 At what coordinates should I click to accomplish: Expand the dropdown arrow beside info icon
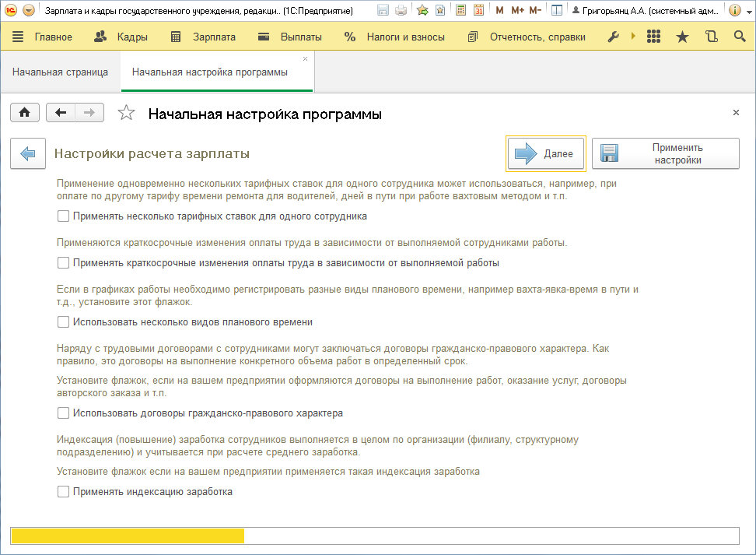click(x=748, y=11)
